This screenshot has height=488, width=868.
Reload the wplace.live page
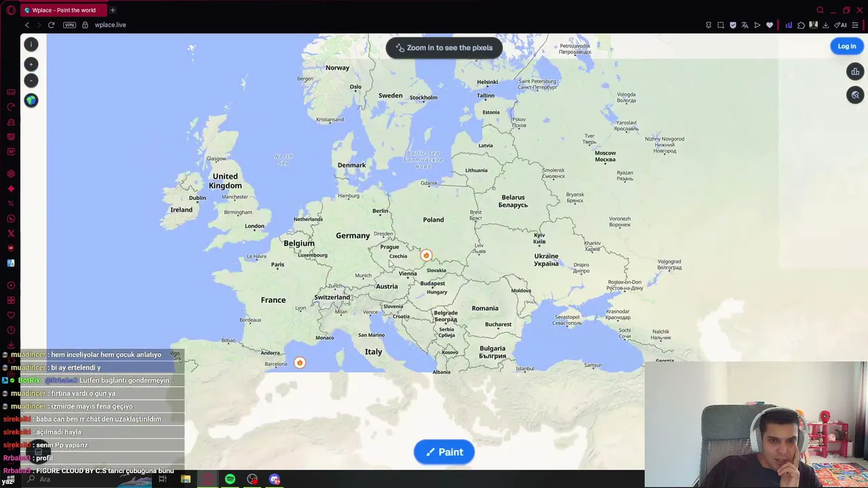[51, 25]
